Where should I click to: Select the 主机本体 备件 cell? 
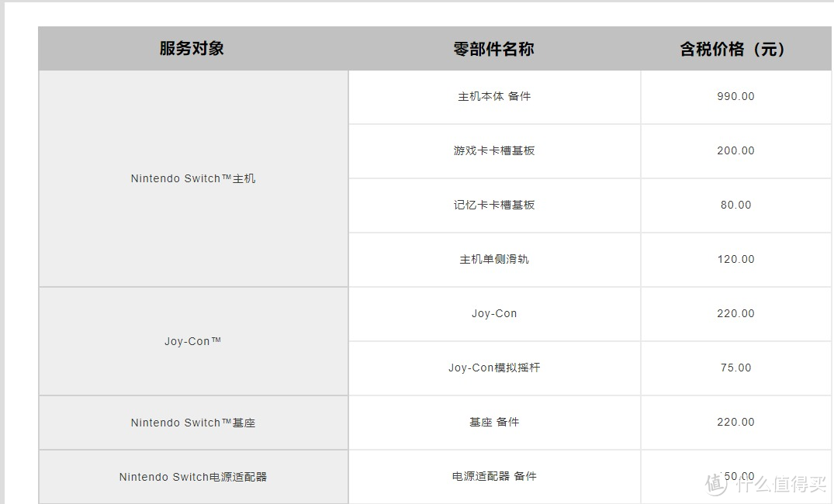coord(494,97)
